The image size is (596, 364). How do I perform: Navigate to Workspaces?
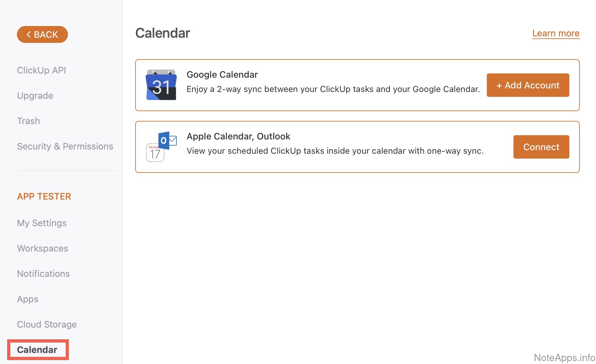(x=43, y=248)
